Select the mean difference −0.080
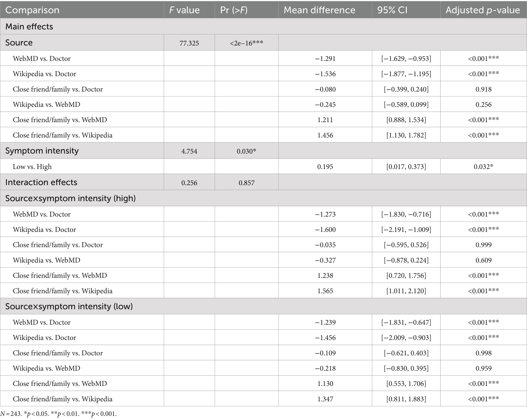The image size is (527, 420). point(325,89)
